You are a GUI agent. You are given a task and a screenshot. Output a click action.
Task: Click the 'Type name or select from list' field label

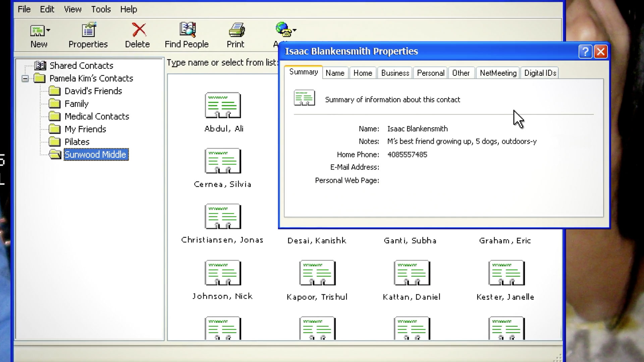click(222, 63)
